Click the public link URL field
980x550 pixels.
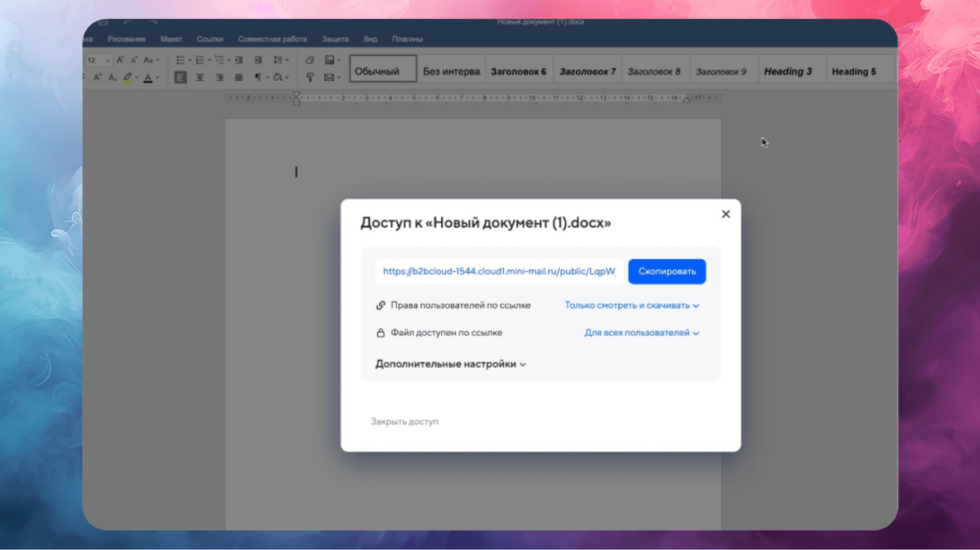(500, 271)
